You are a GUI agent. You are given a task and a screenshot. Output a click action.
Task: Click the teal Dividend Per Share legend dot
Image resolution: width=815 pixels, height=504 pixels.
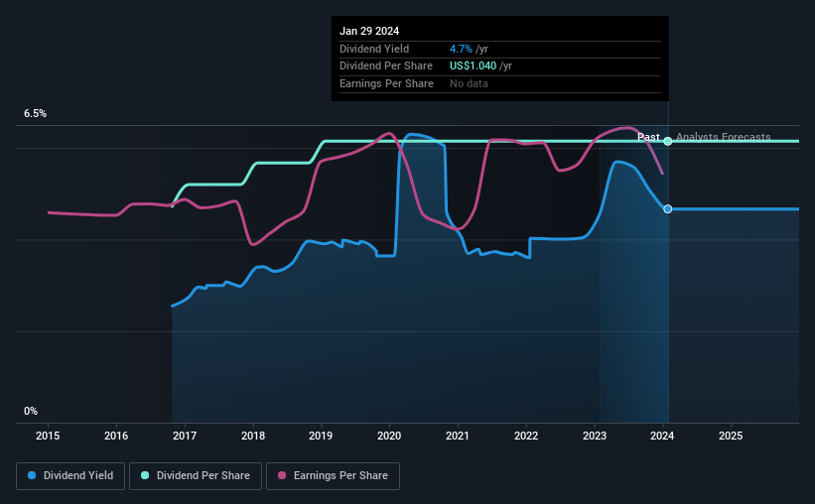tap(145, 475)
